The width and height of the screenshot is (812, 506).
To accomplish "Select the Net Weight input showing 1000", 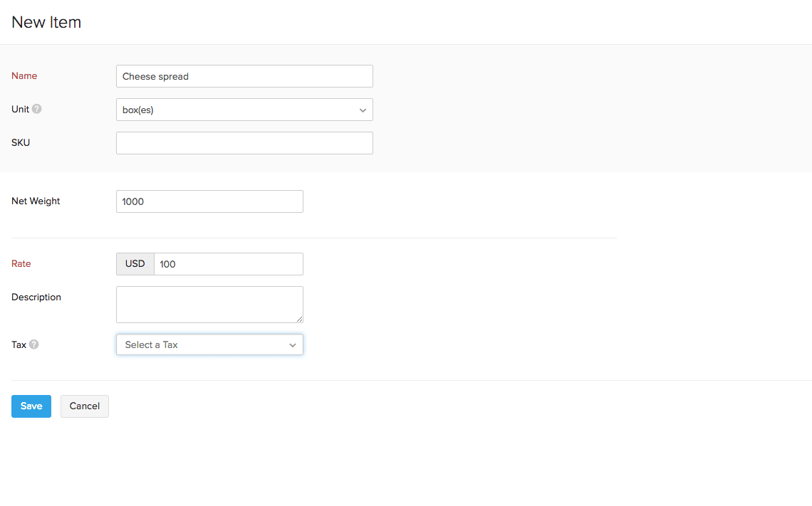I will (x=209, y=201).
